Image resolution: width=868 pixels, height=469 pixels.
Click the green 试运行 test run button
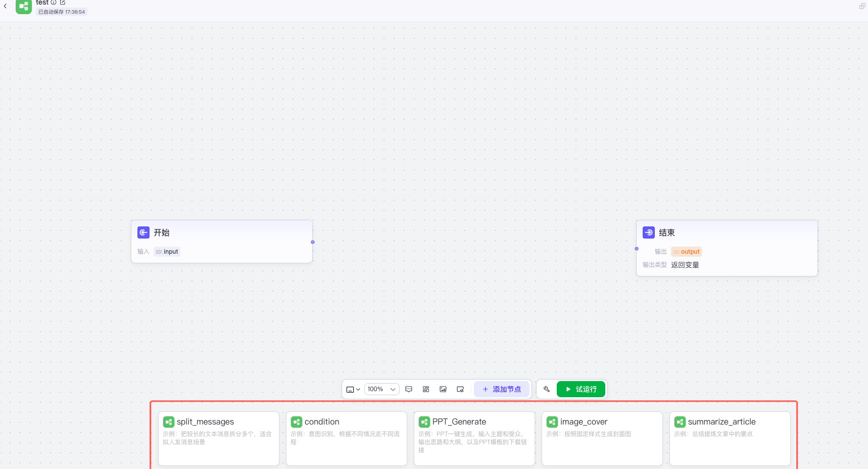click(581, 389)
